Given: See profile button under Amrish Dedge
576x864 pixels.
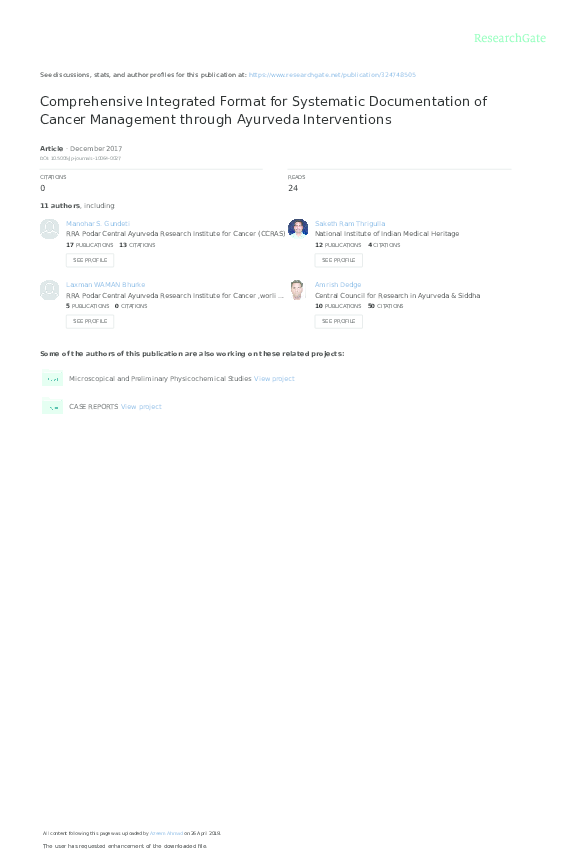Looking at the screenshot, I should point(338,321).
